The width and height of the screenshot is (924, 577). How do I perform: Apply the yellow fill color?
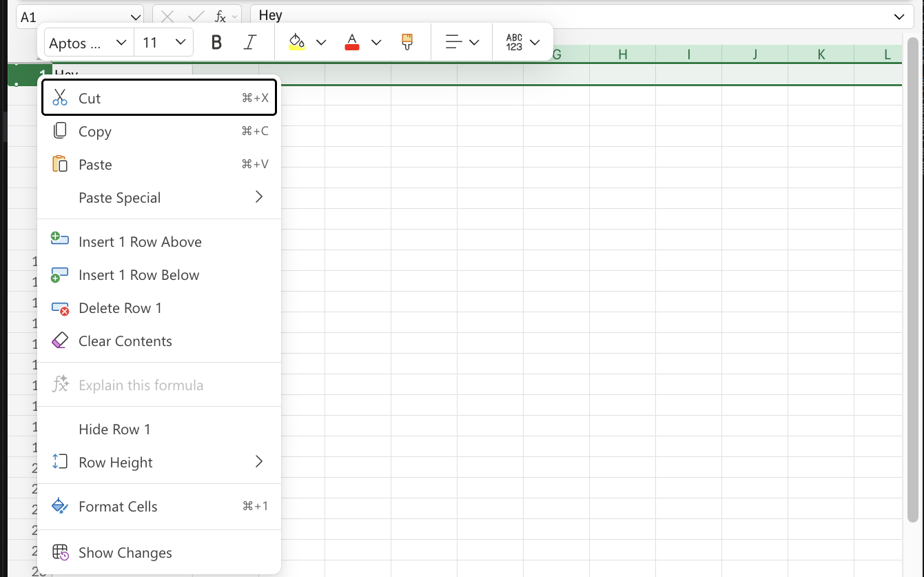tap(296, 41)
